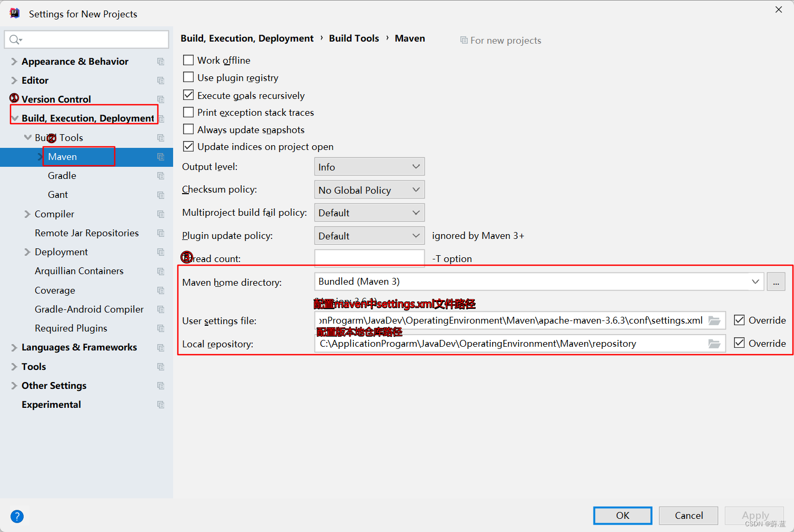
Task: Expand Languages & Frameworks tree node
Action: pos(14,347)
